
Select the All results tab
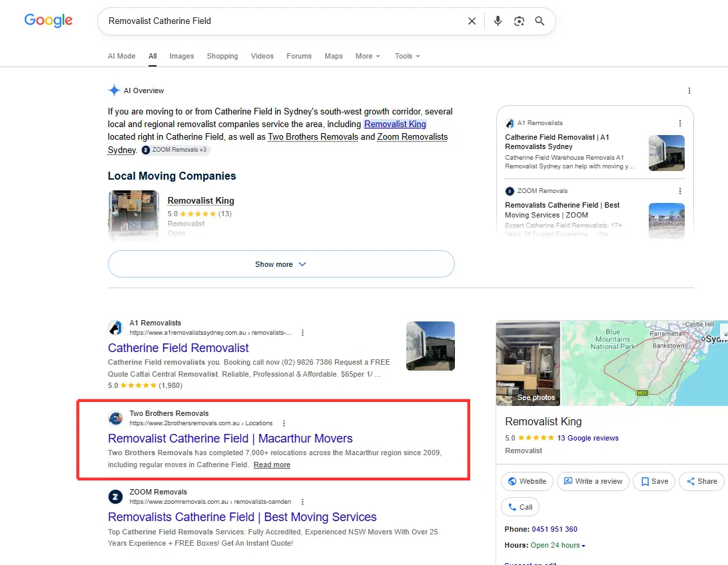pyautogui.click(x=153, y=56)
